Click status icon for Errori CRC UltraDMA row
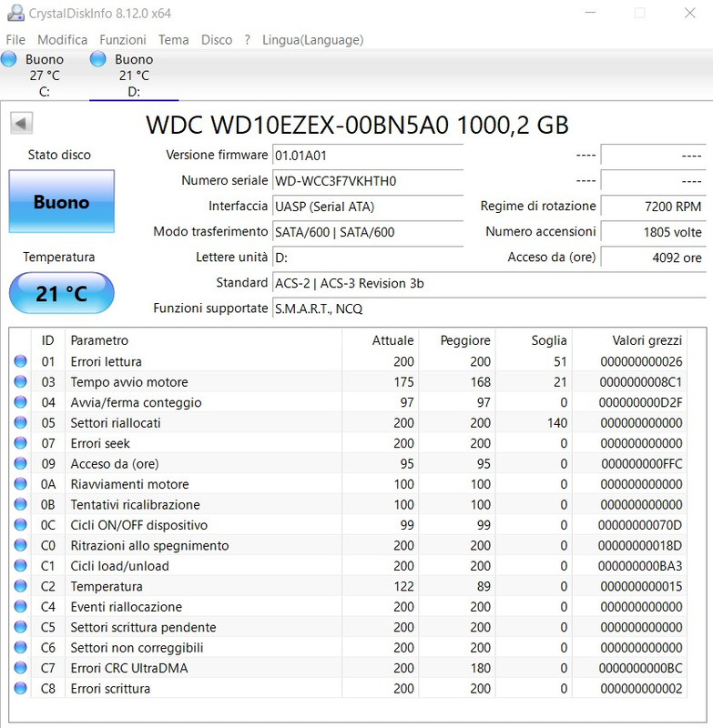 tap(20, 668)
